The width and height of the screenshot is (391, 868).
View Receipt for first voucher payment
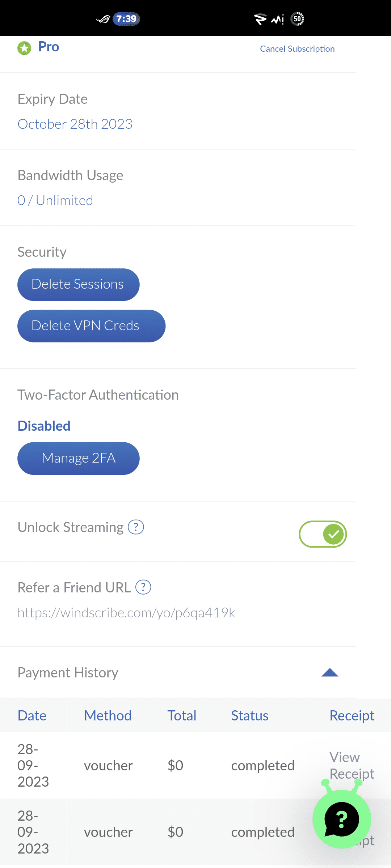(x=352, y=765)
